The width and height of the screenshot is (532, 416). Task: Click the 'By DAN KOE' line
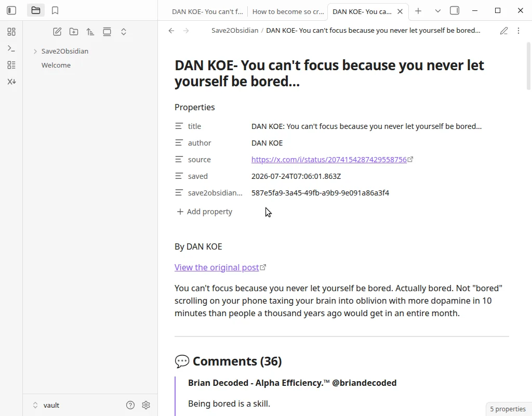pos(198,246)
